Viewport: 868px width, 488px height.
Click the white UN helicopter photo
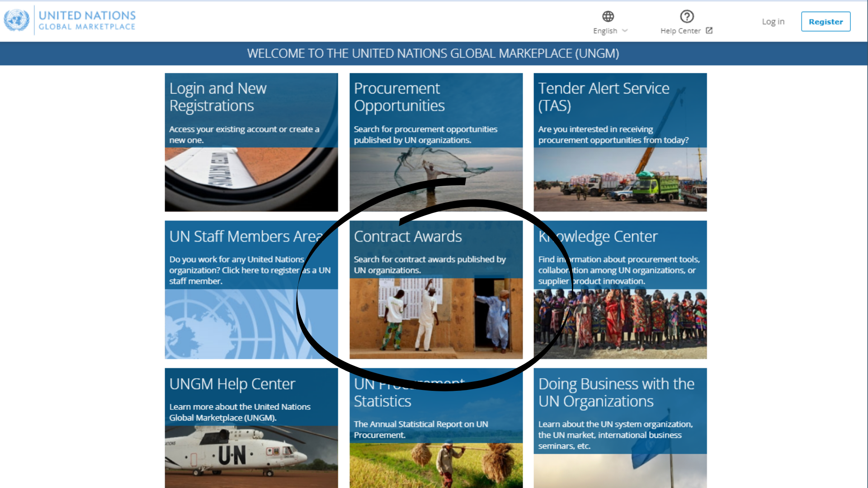click(x=251, y=456)
